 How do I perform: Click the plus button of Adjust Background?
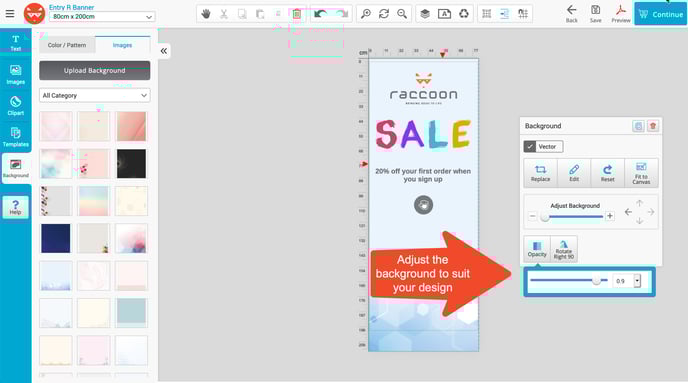click(x=609, y=216)
